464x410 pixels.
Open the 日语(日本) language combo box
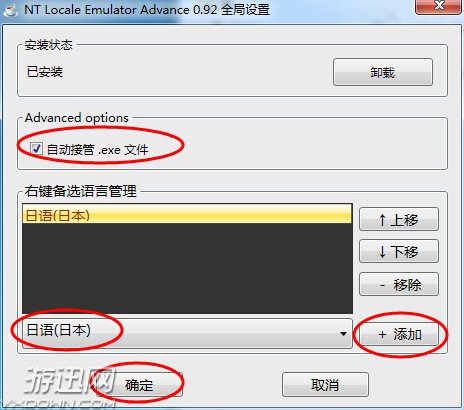(187, 333)
